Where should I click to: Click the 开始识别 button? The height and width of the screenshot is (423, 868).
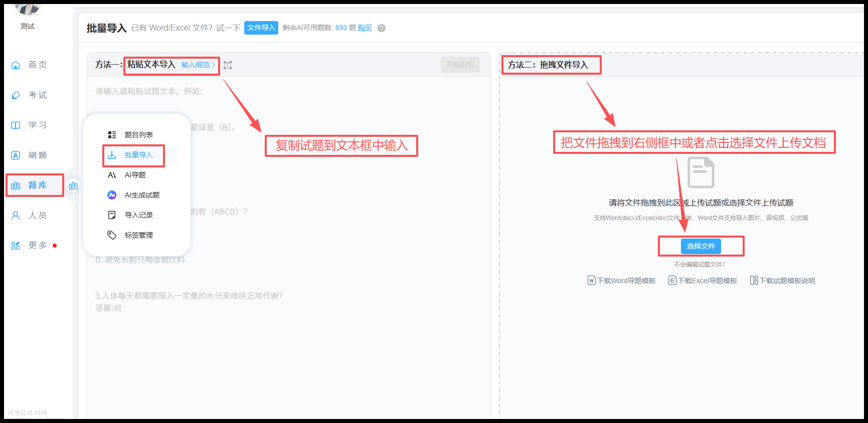point(460,65)
